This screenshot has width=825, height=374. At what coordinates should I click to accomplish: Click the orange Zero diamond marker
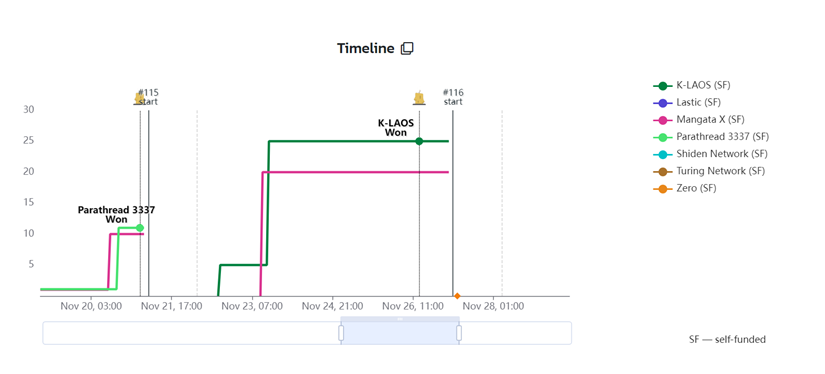click(x=457, y=296)
